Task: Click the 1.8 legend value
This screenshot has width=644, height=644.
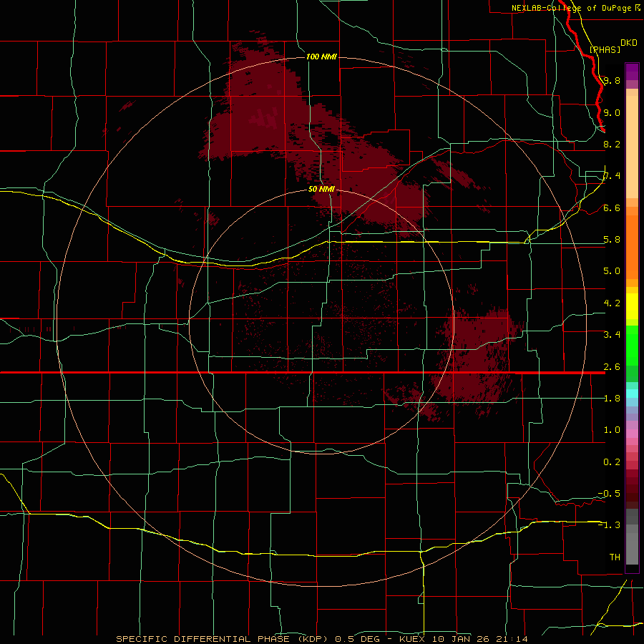Action: click(612, 399)
